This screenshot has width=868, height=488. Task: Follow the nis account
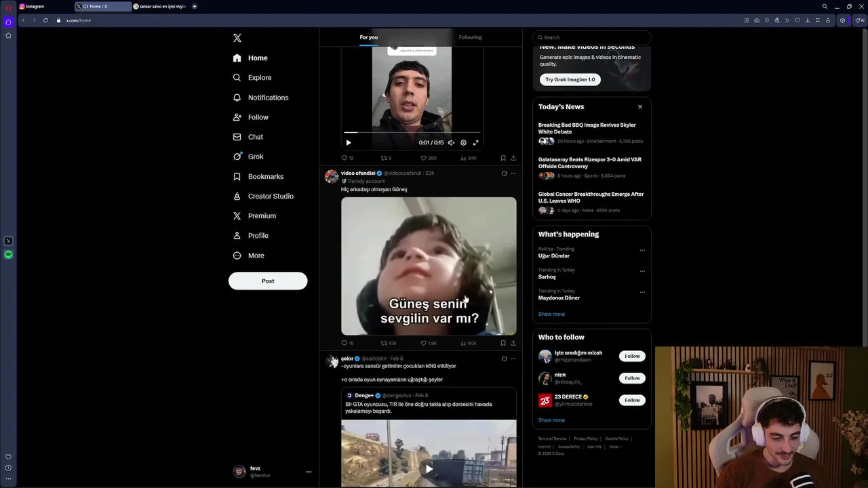632,378
